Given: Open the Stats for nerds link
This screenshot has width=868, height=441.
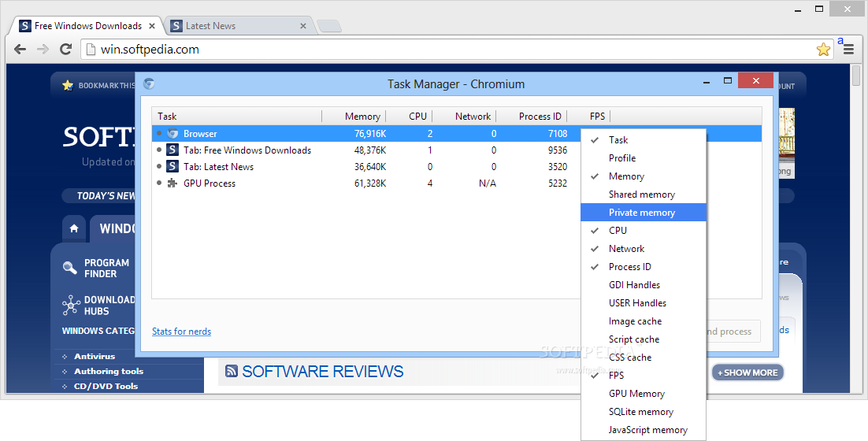Looking at the screenshot, I should pos(182,332).
